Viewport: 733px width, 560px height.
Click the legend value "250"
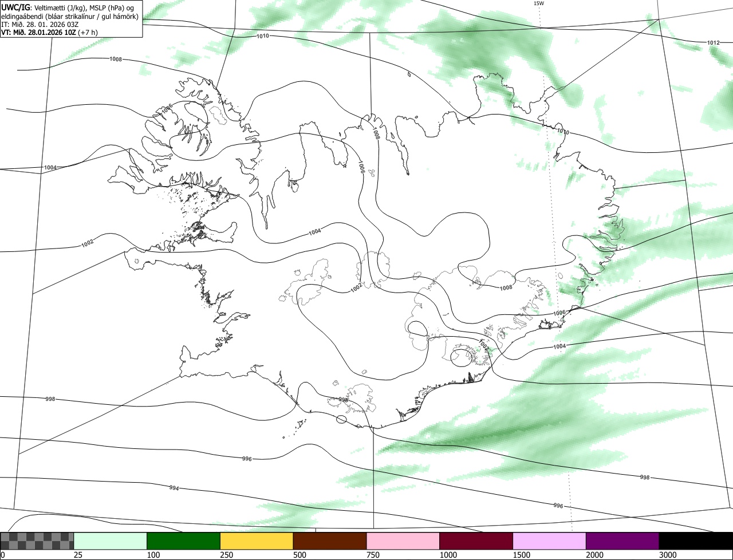[x=227, y=554]
